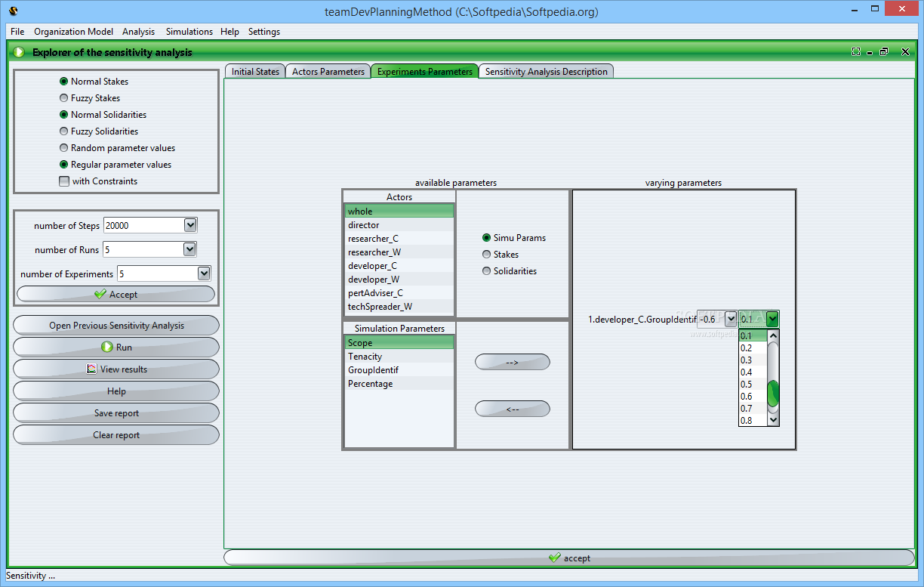Close the Explorer of the sensitivity analysis panel
The image size is (924, 587).
904,52
